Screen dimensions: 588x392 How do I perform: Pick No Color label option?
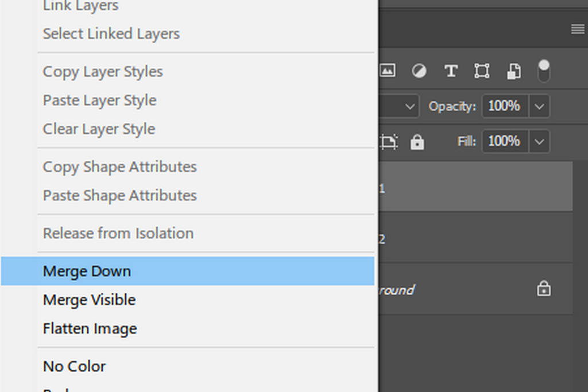coord(75,366)
